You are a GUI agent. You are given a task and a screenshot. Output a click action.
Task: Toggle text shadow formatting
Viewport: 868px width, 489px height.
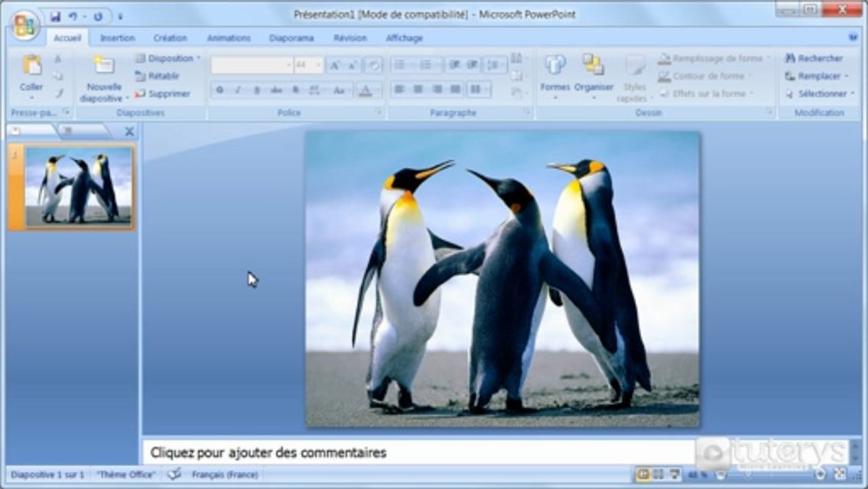[295, 90]
